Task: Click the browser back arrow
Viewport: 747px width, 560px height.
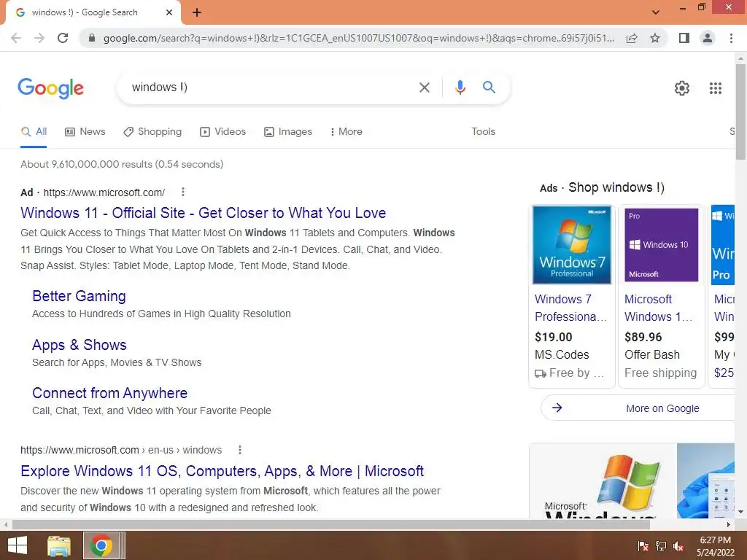Action: (x=16, y=38)
